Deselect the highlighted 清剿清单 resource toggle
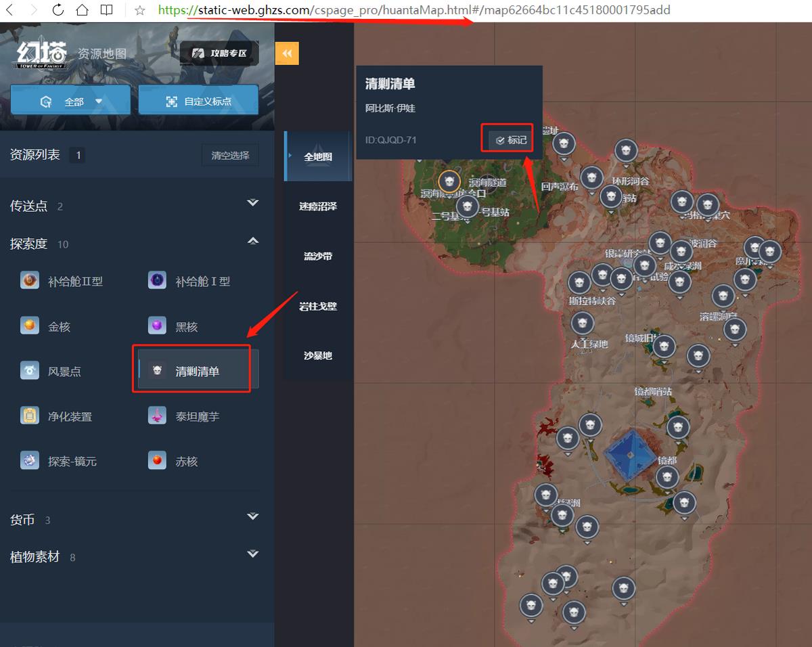 tap(198, 371)
